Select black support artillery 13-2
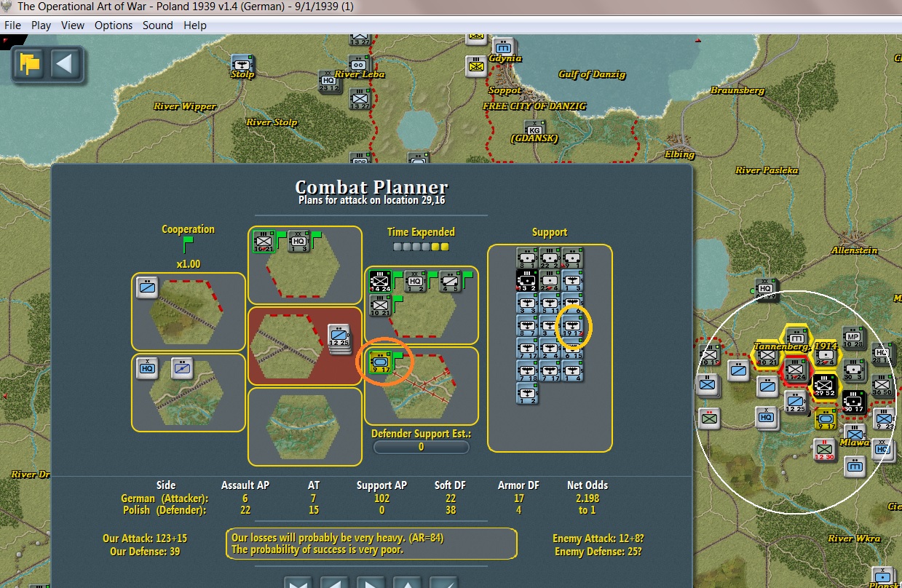The image size is (902, 588). pyautogui.click(x=527, y=280)
